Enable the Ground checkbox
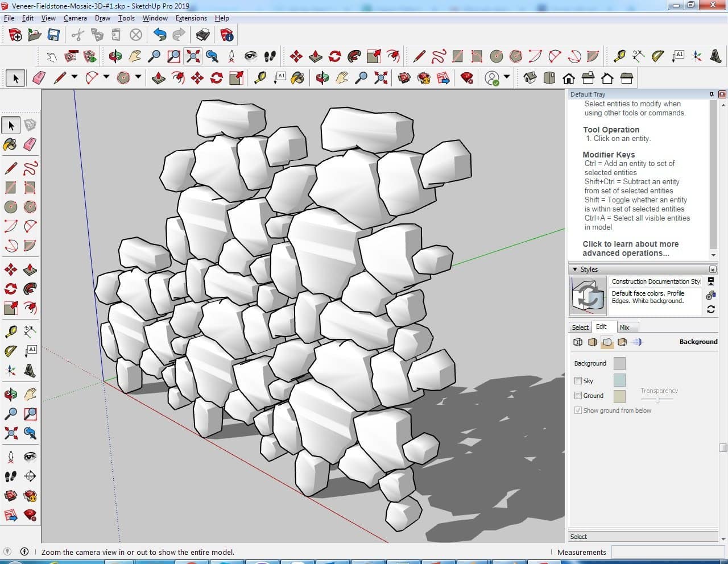 pos(578,395)
